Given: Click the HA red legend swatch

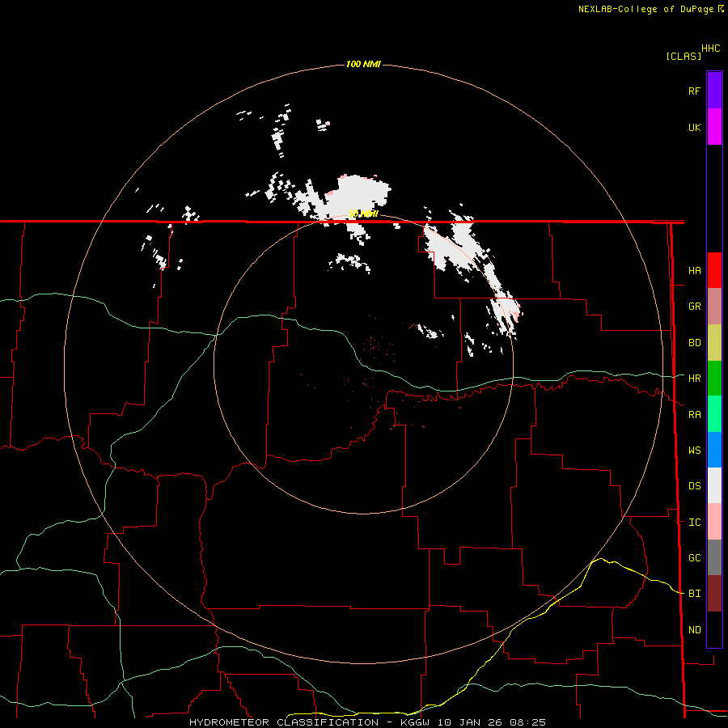Looking at the screenshot, I should click(714, 270).
